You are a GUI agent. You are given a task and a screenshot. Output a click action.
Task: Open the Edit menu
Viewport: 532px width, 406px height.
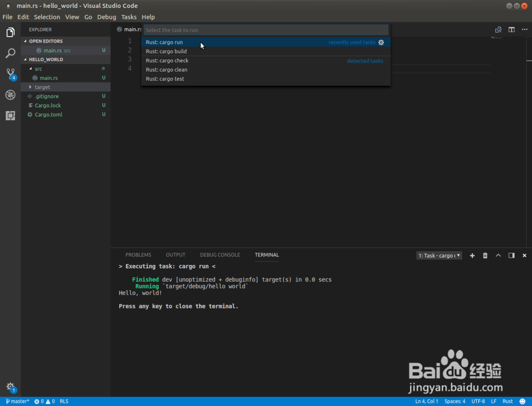coord(23,17)
